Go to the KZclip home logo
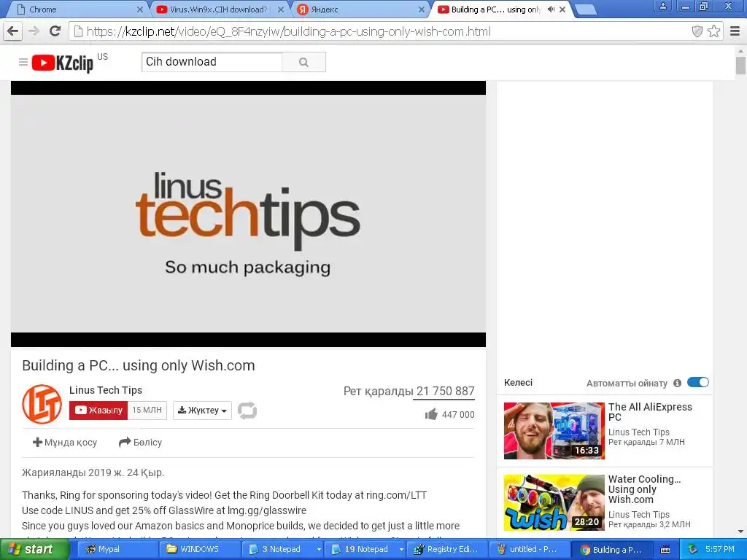 click(63, 63)
